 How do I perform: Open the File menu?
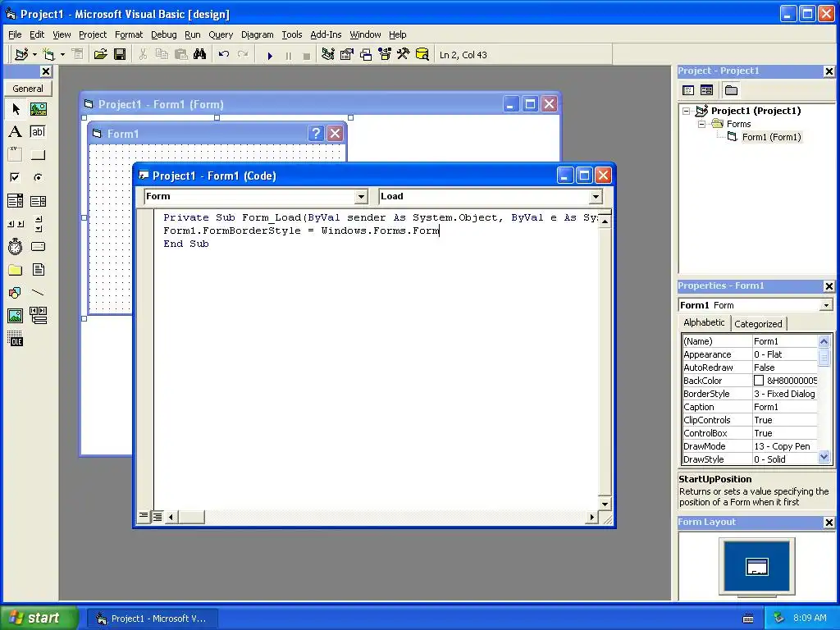(x=15, y=34)
